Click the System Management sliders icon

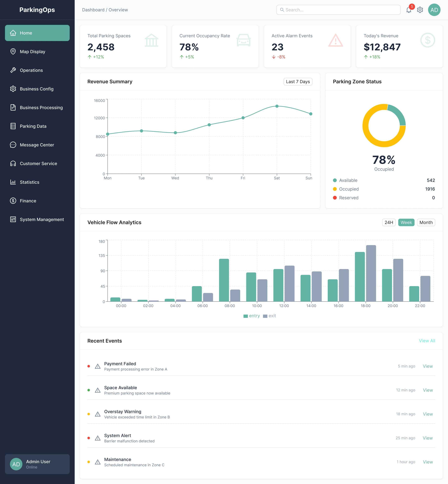coord(13,219)
